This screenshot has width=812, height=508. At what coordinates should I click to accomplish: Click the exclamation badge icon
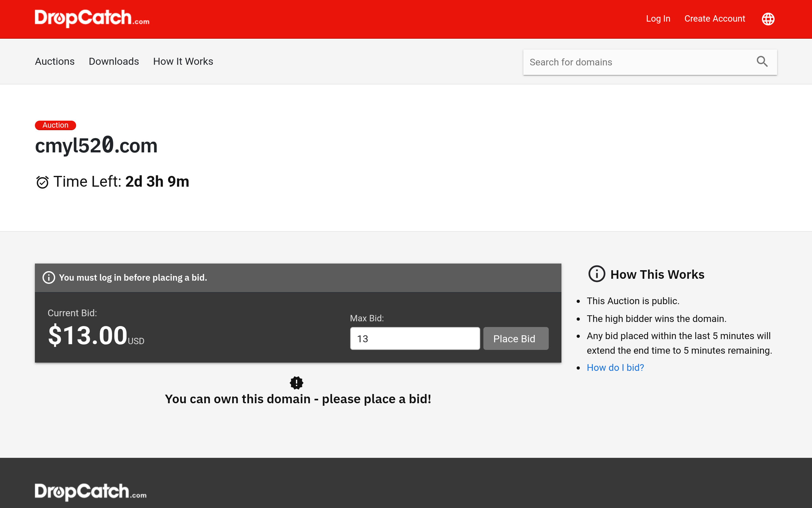296,383
